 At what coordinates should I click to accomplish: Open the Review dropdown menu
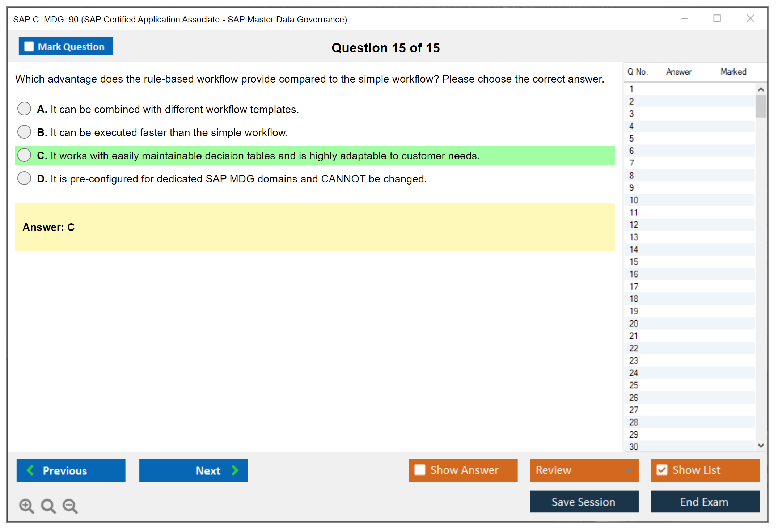pyautogui.click(x=584, y=470)
